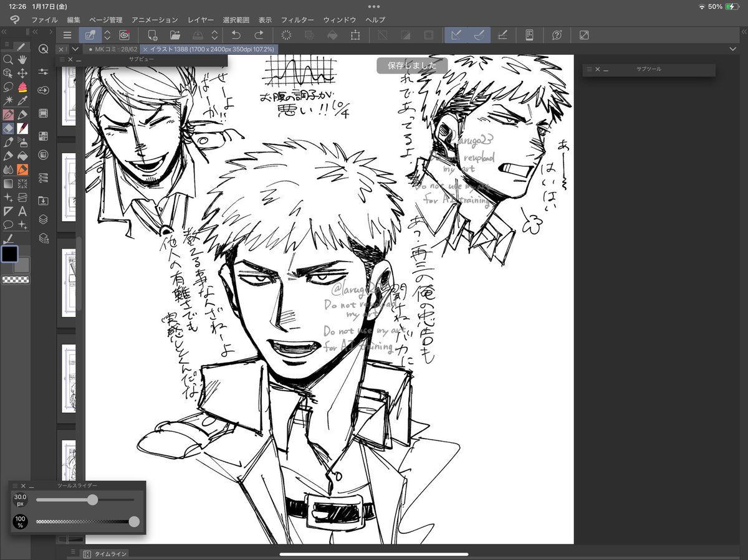Viewport: 748px width, 560px height.
Task: Click the タイムライン panel label
Action: 111,553
